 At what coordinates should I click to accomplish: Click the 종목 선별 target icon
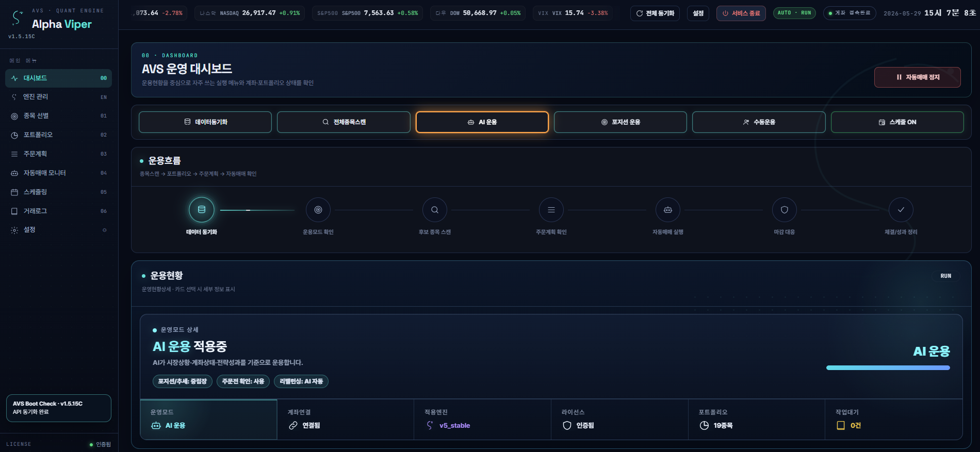pyautogui.click(x=14, y=116)
